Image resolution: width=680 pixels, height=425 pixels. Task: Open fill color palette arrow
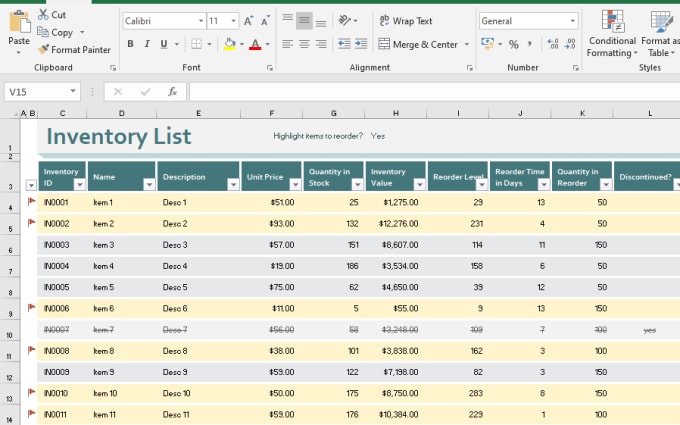[x=242, y=44]
